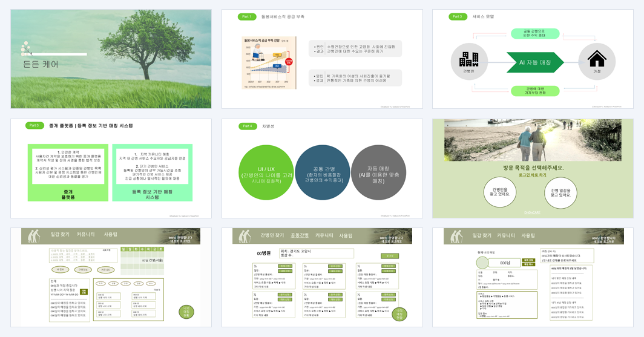Select the blue 공동 간병 circle
Screen dimensions: 644x337
point(323,172)
